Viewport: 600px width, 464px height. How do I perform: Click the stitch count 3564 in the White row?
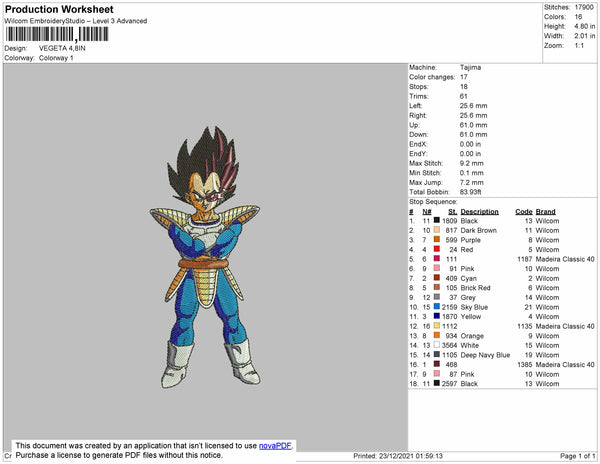(449, 345)
